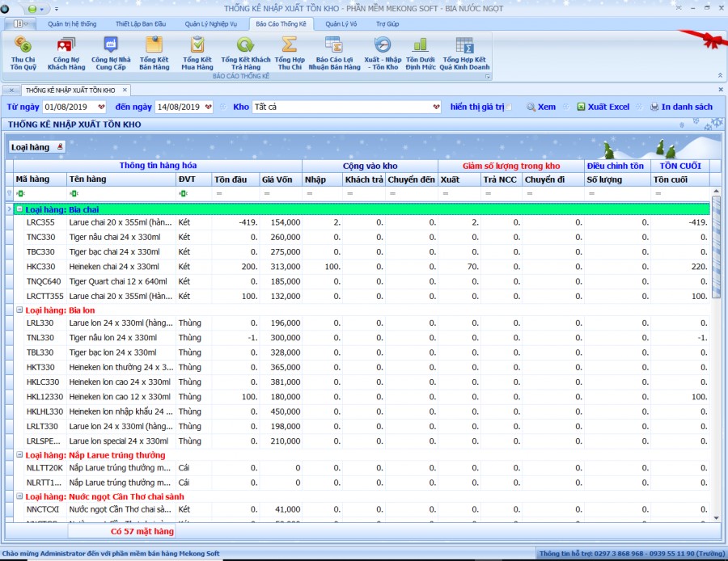Select the row code TNQC640
728x561 pixels.
pos(44,281)
